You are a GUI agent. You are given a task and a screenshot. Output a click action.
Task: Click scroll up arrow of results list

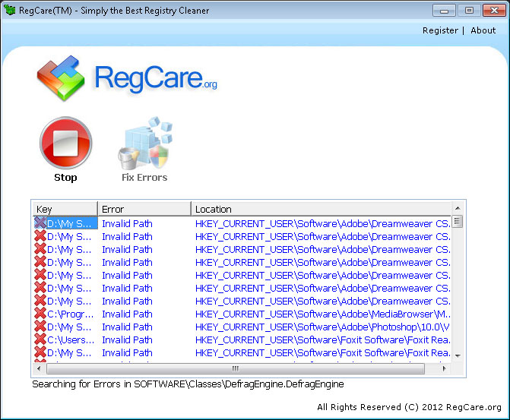(x=458, y=208)
